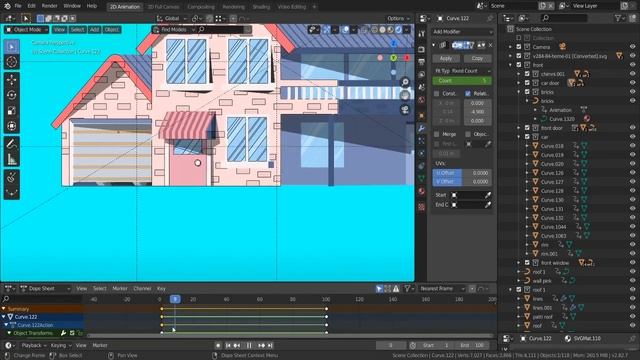Viewport: 640px width, 360px height.
Task: Toggle Object Offset checkbox
Action: [x=468, y=134]
